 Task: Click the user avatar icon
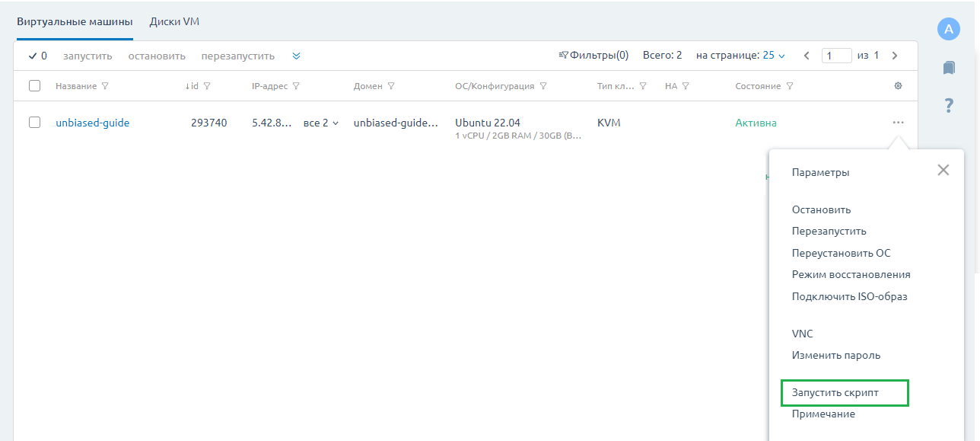948,30
